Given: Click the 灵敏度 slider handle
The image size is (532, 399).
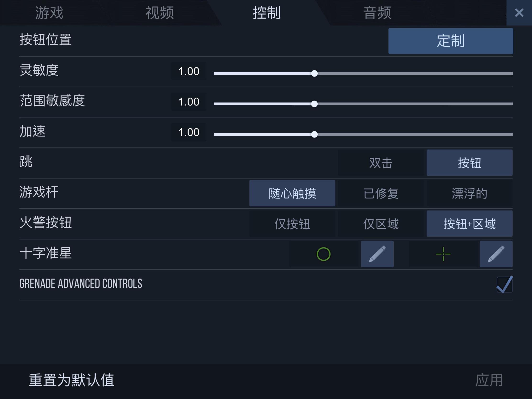Looking at the screenshot, I should (x=314, y=73).
